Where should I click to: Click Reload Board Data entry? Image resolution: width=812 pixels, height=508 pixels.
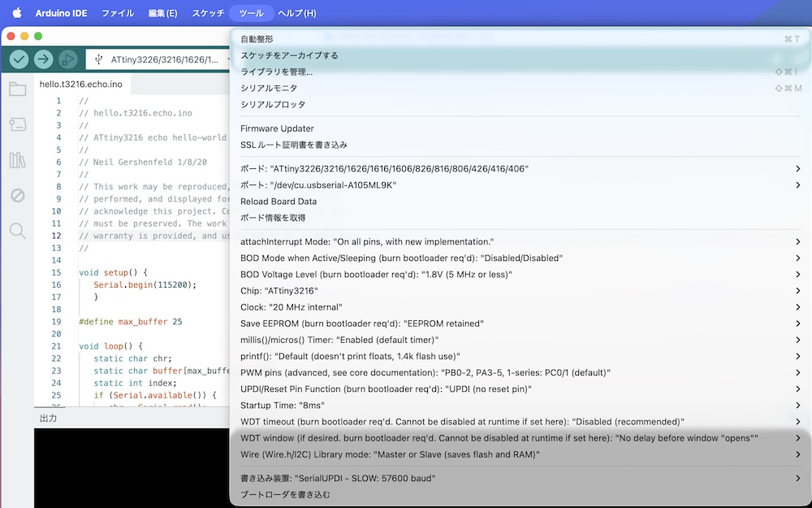click(279, 202)
